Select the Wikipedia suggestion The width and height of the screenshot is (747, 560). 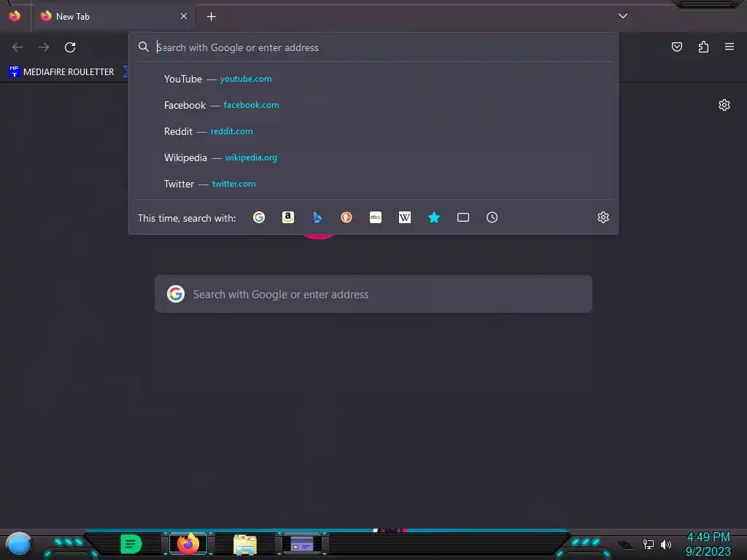point(373,157)
